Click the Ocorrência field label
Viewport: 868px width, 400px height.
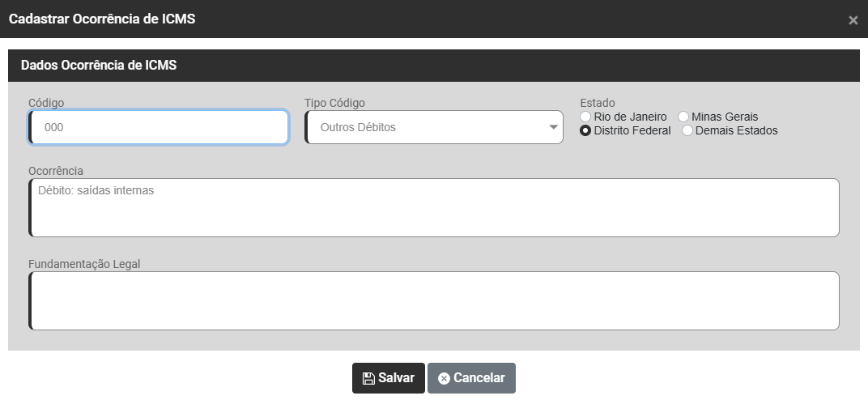[56, 171]
